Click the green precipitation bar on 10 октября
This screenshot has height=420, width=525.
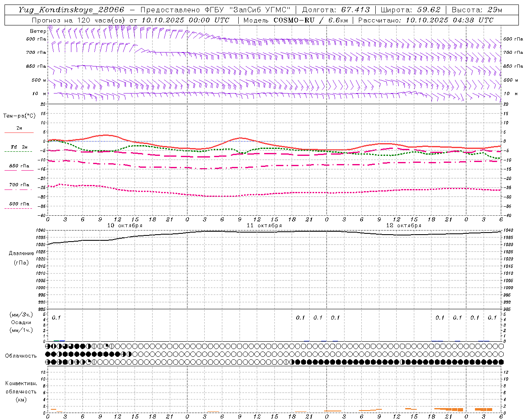click(57, 341)
